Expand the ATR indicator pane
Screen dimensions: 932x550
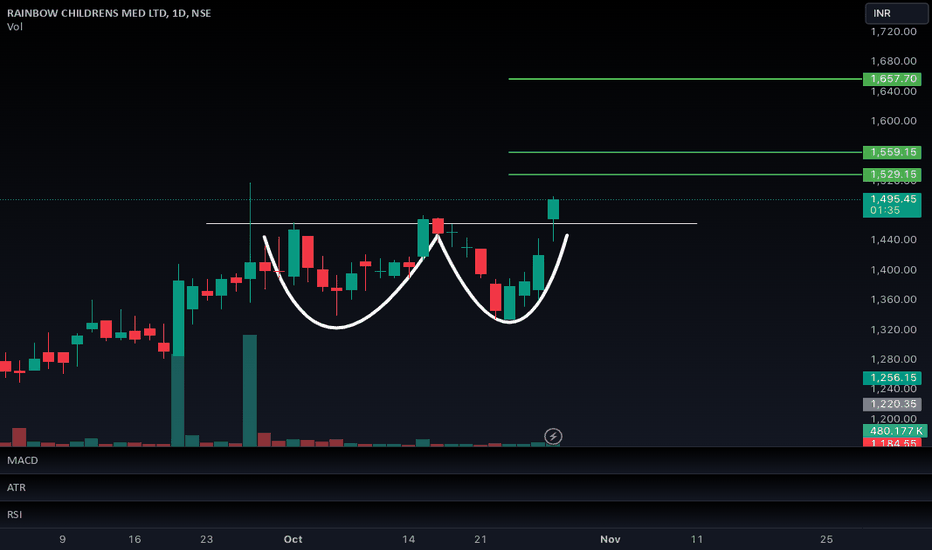pyautogui.click(x=16, y=488)
